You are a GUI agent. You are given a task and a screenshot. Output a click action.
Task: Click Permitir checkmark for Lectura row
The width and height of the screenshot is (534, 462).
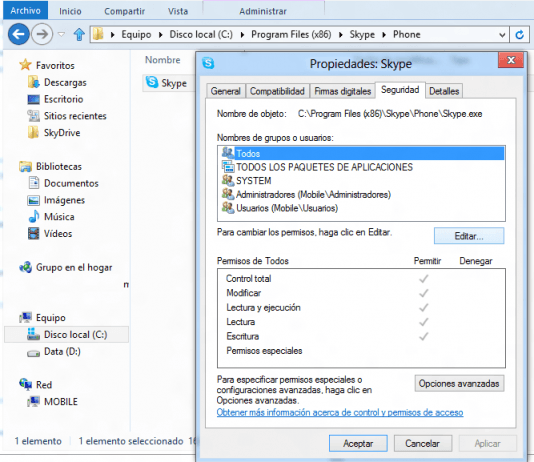point(424,322)
